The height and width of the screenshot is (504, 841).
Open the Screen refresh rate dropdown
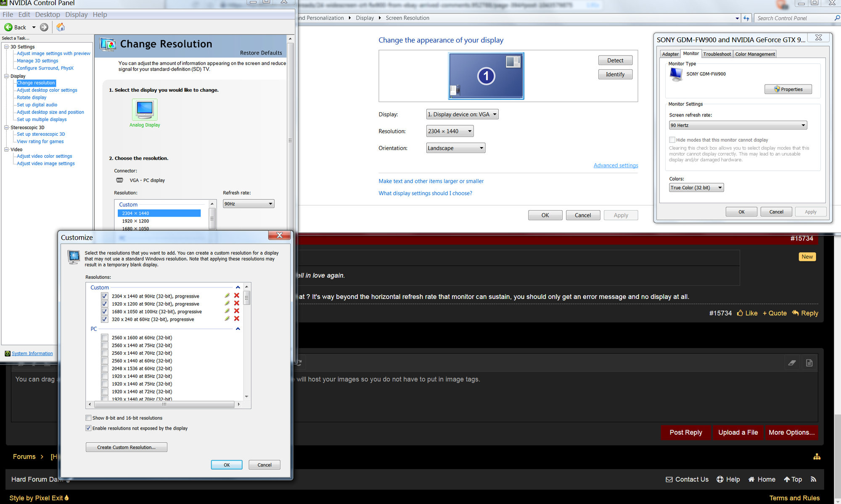tap(738, 125)
